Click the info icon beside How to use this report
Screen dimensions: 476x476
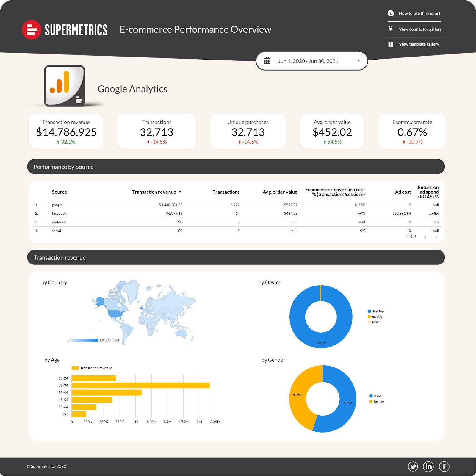point(391,13)
